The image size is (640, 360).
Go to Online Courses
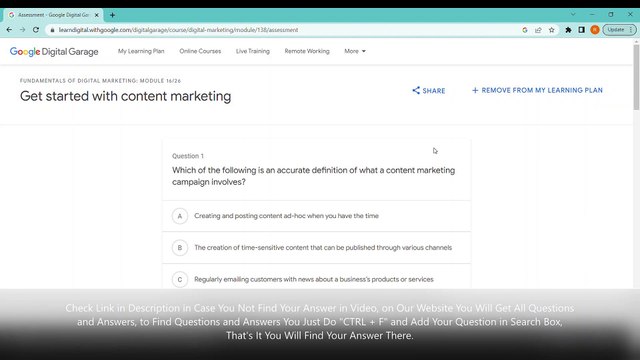[x=200, y=51]
